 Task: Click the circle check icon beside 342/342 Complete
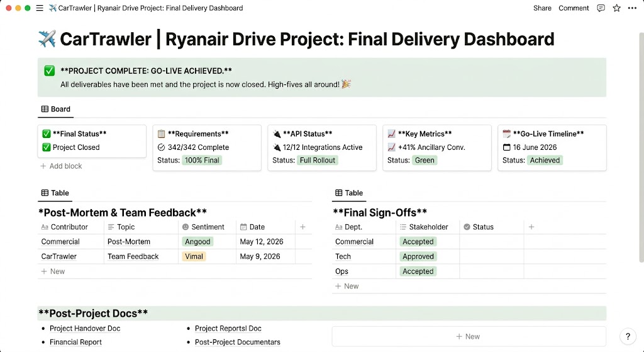[162, 147]
